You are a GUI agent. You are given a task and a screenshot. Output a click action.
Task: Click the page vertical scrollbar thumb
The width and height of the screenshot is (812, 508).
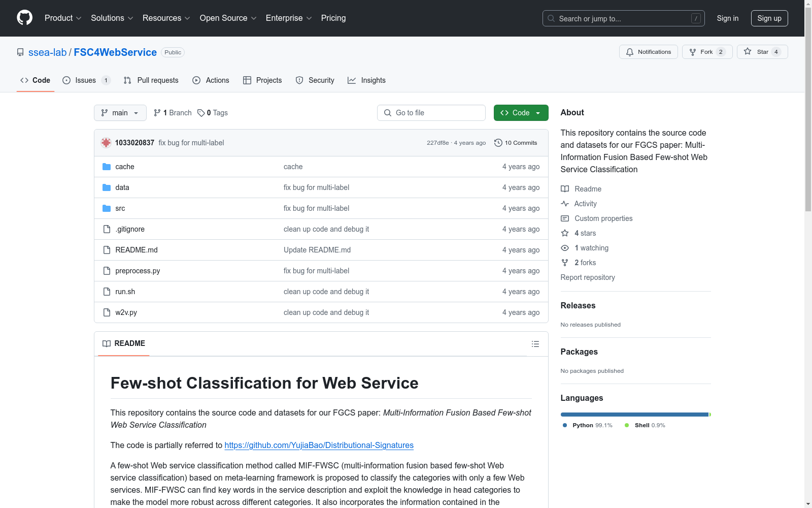pyautogui.click(x=808, y=109)
